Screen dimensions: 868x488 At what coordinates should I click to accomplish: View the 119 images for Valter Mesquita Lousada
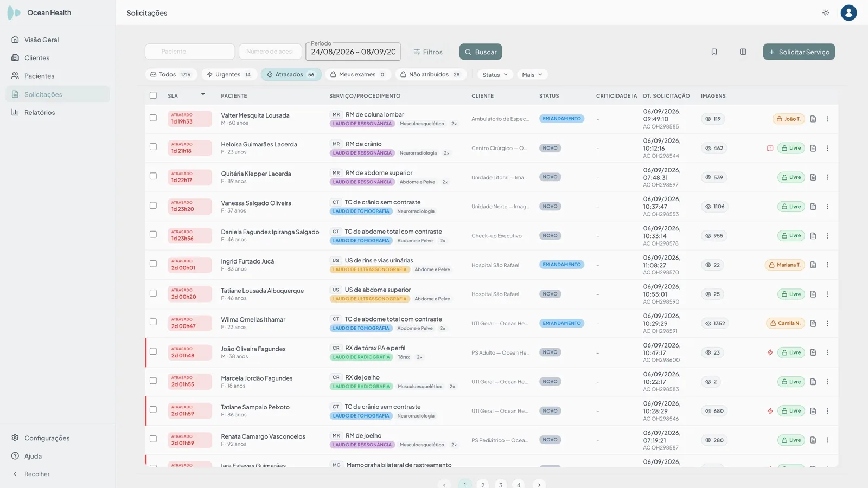point(713,119)
